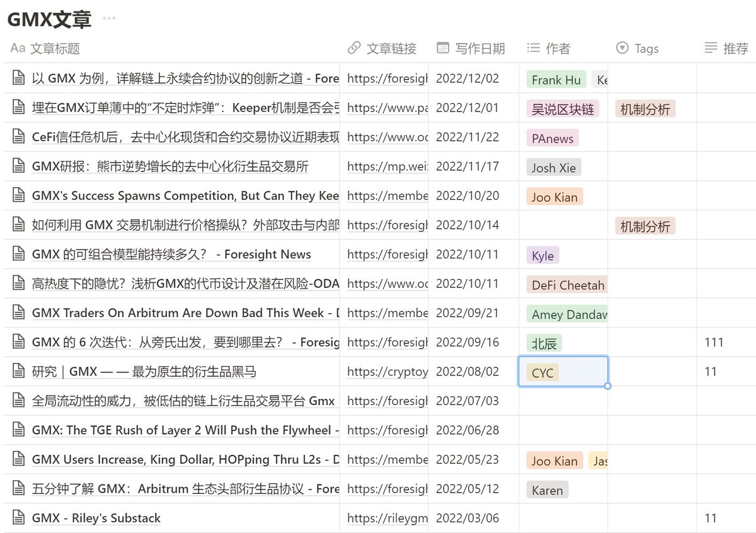Click page icon of GMX Traders On Arbitrum row
Screen dimensions: 756x533
[19, 312]
